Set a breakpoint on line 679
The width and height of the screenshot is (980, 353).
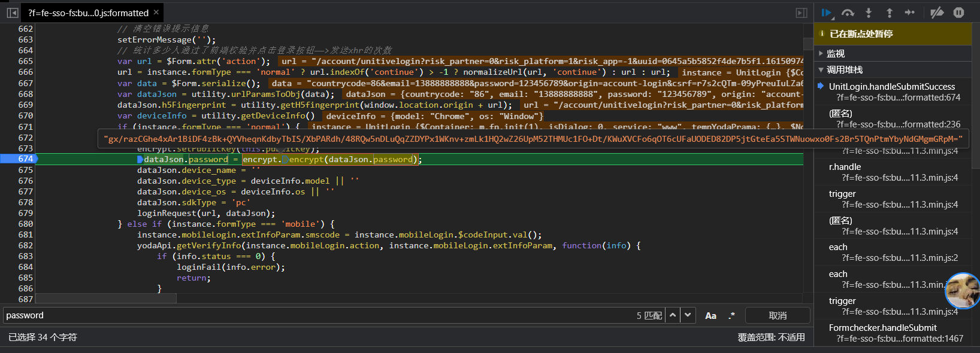tap(25, 213)
